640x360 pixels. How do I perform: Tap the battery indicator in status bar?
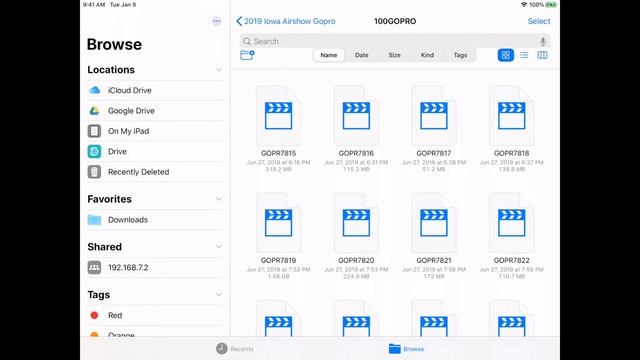click(x=551, y=5)
